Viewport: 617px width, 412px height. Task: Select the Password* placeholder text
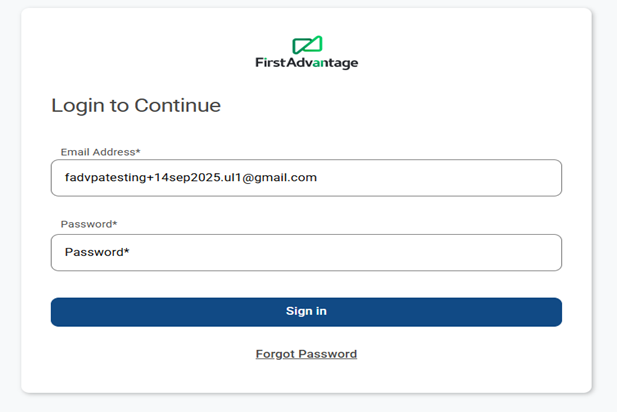[97, 252]
